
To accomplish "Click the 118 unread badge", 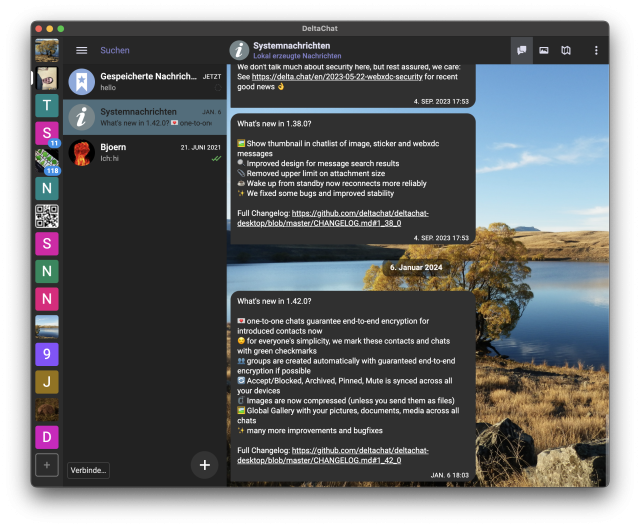I will 53,171.
